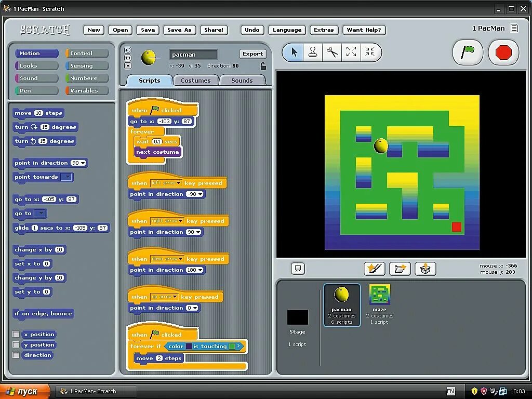
Task: Click the Save As button
Action: coord(179,30)
